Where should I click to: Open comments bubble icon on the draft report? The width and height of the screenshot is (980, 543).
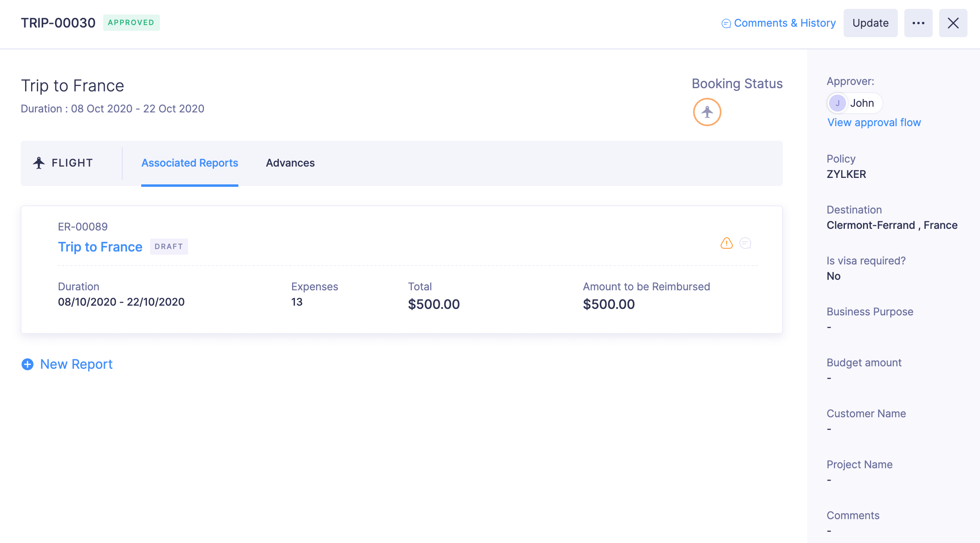[x=746, y=243]
